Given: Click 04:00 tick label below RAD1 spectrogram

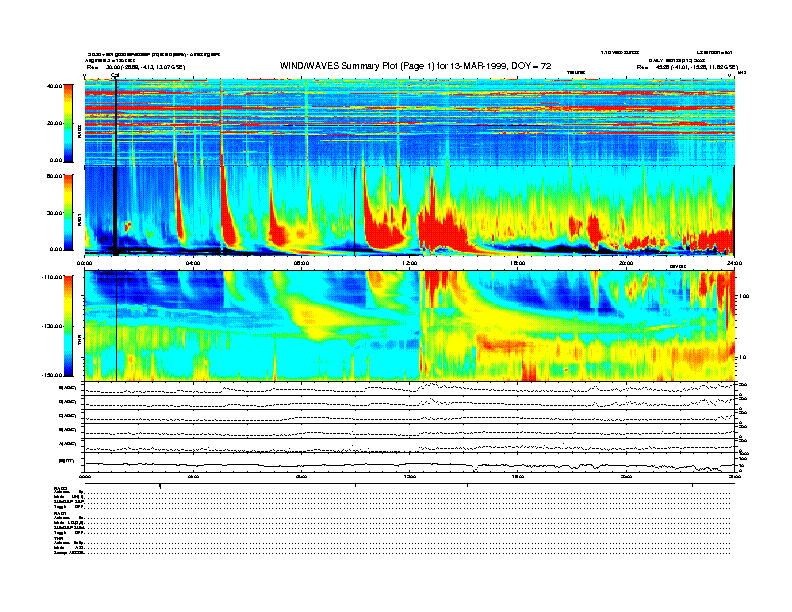Looking at the screenshot, I should pos(193,263).
